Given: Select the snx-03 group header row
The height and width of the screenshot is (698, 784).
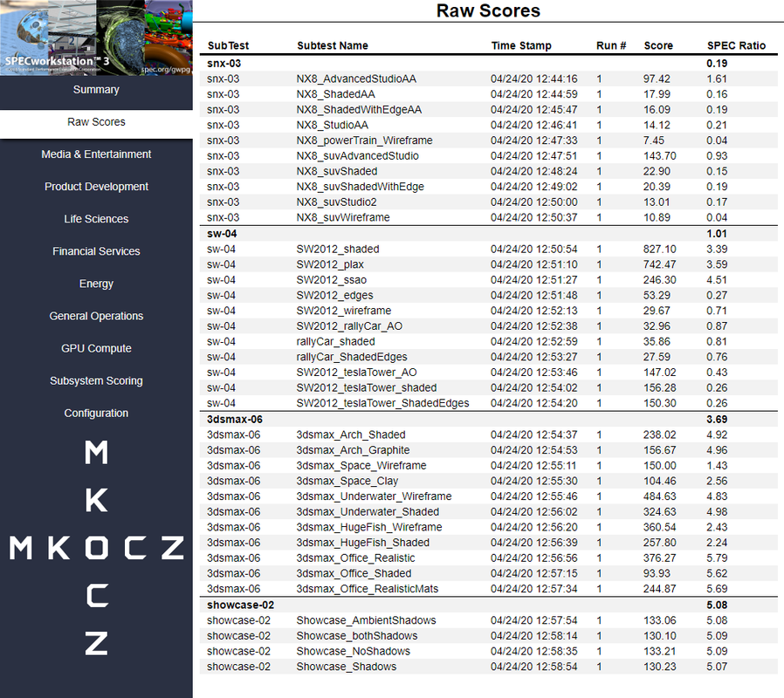Looking at the screenshot, I should [489, 64].
